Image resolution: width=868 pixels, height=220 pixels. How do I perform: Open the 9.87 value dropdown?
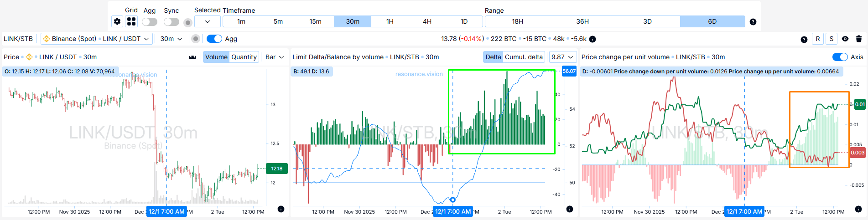click(x=562, y=57)
